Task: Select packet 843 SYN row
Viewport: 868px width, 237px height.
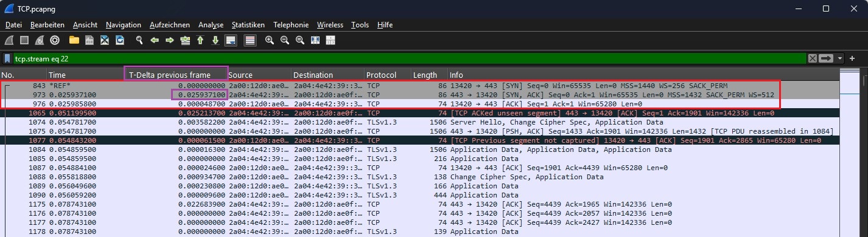Action: (419, 86)
